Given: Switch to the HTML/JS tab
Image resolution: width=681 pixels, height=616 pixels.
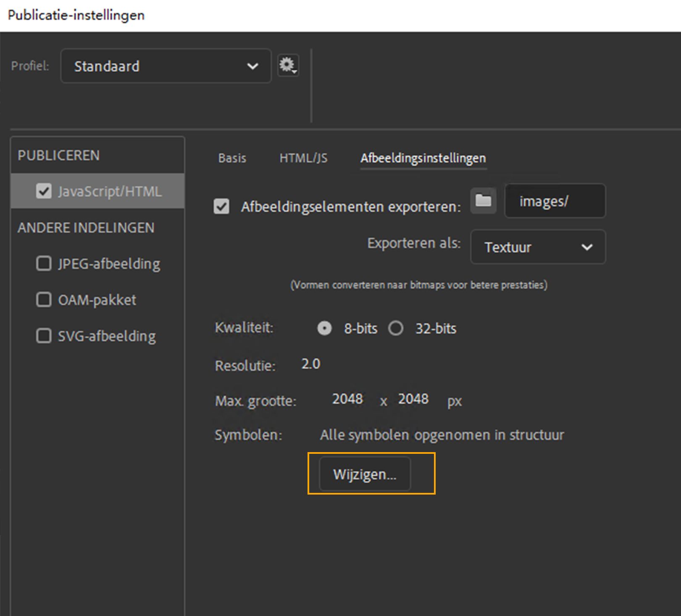Looking at the screenshot, I should [x=303, y=158].
